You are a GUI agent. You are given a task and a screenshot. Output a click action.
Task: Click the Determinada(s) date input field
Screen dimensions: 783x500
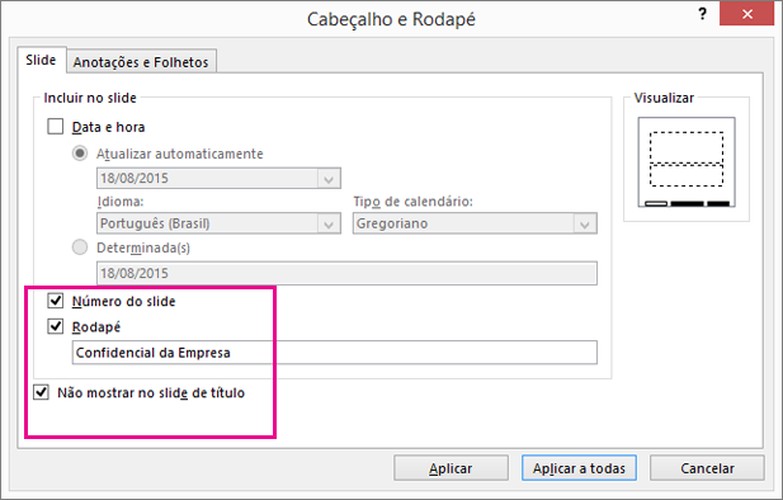click(x=346, y=273)
